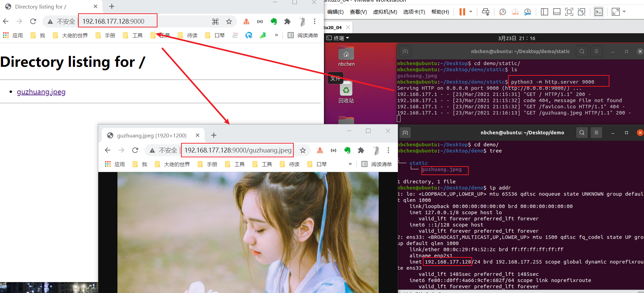Screen dimensions: 644x293
Task: Reload the guzhuang.jpeg browser window
Action: 135,150
